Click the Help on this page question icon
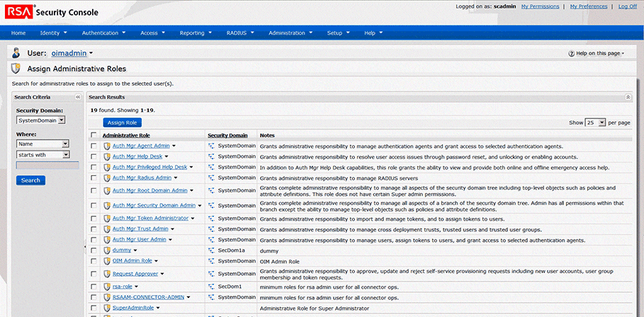Image resolution: width=644 pixels, height=317 pixels. (x=571, y=53)
